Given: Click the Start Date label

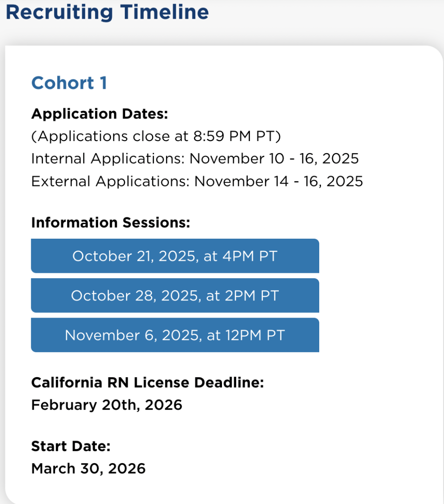Looking at the screenshot, I should [x=71, y=446].
